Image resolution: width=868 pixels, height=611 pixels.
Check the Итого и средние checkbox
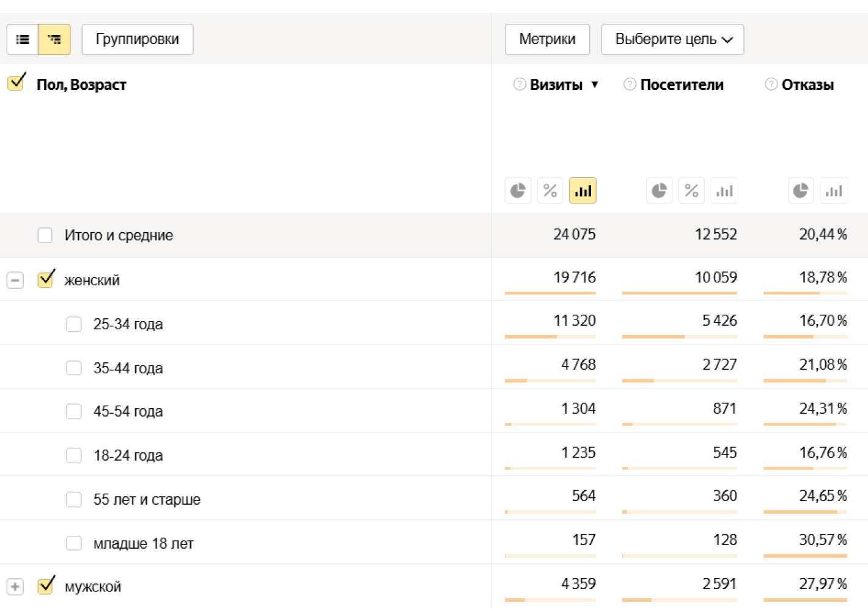point(45,235)
